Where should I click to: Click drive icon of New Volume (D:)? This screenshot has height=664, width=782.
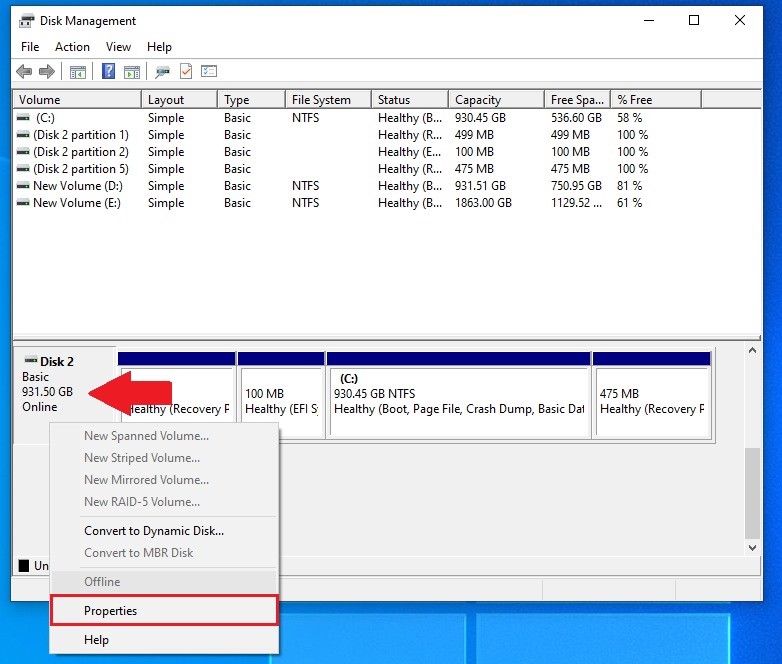23,186
